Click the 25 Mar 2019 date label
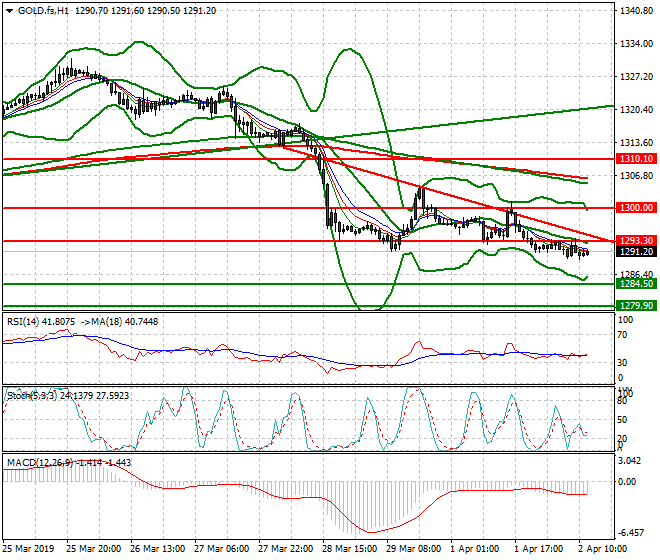Screen dimensions: 660x560 [x=28, y=549]
